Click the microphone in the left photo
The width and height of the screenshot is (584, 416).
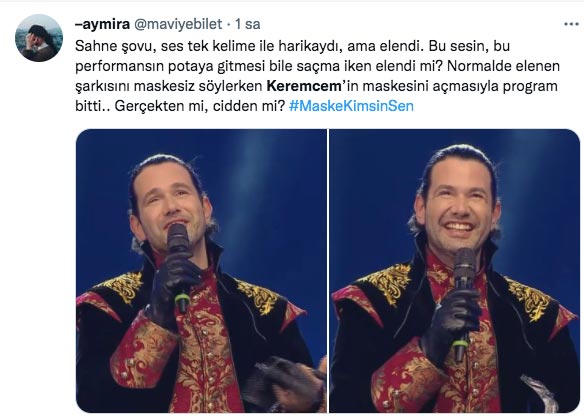click(179, 265)
